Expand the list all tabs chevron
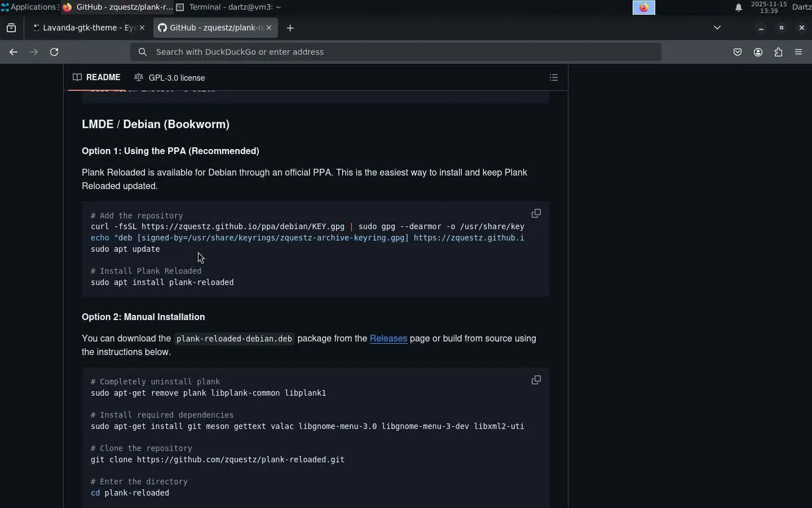Image resolution: width=812 pixels, height=508 pixels. click(x=717, y=28)
